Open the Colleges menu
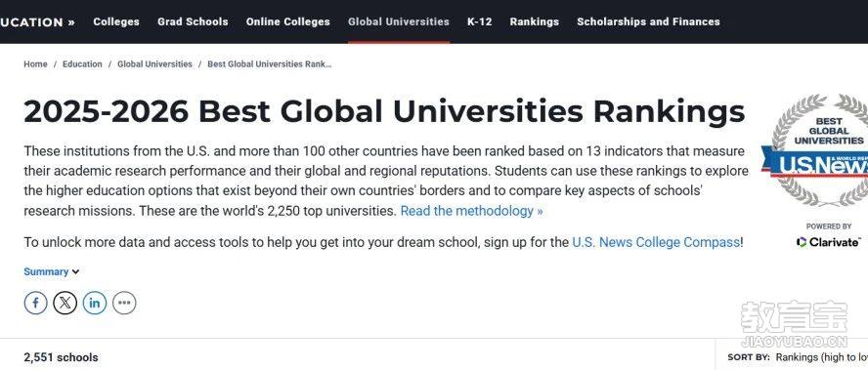The width and height of the screenshot is (868, 370). coord(116,21)
